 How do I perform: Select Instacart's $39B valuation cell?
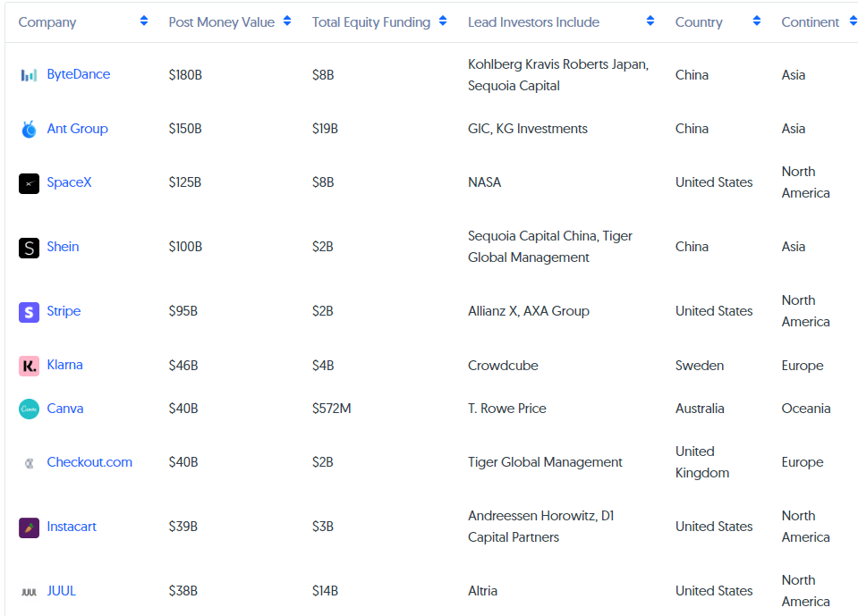click(x=183, y=527)
